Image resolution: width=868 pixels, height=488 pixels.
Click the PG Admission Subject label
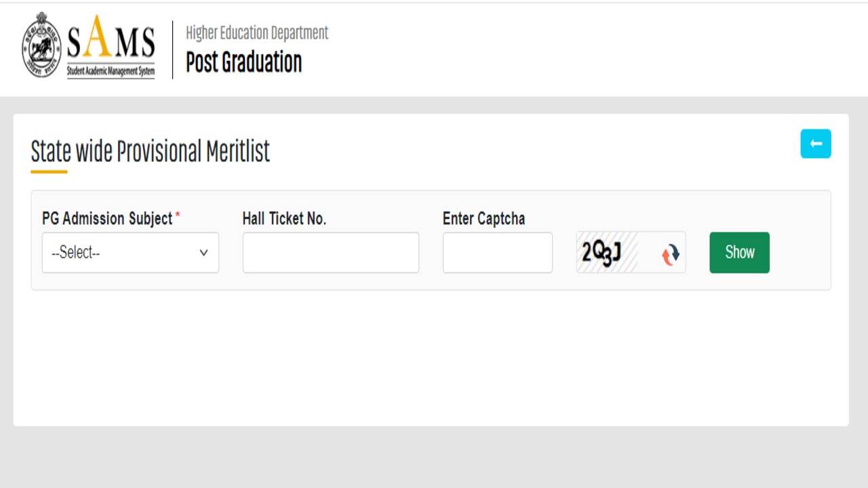coord(107,218)
